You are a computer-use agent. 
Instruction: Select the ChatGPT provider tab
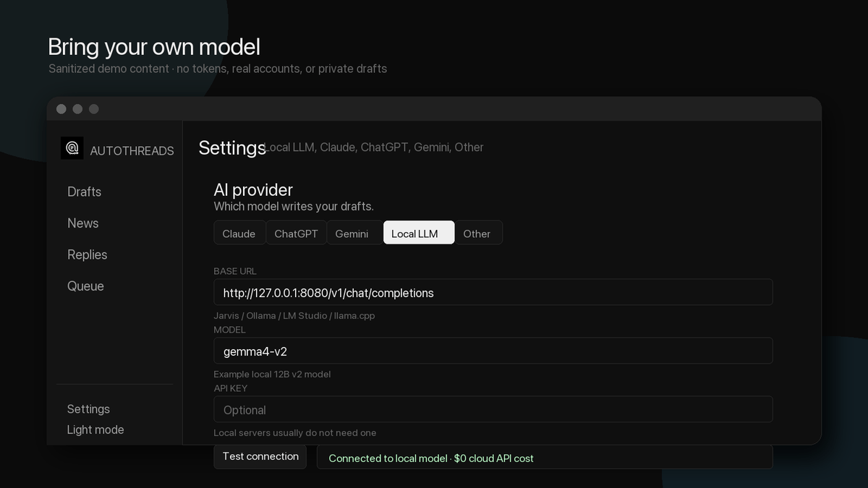click(x=296, y=233)
